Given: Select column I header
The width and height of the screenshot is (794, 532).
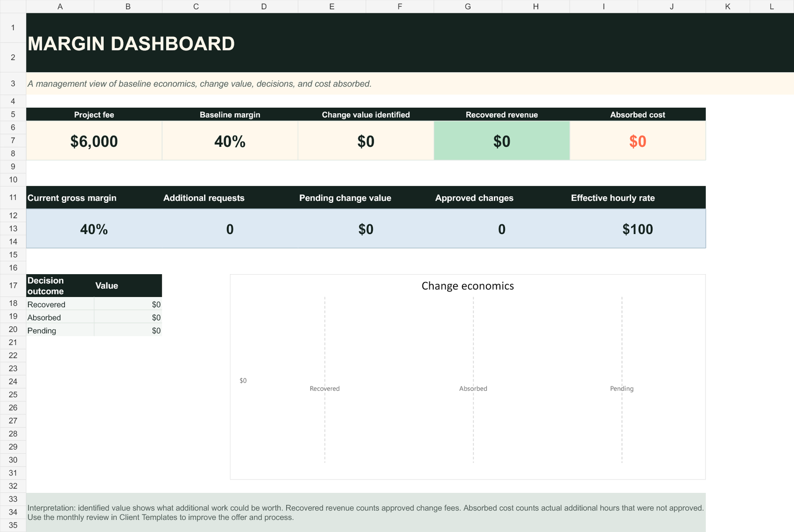Looking at the screenshot, I should (604, 6).
